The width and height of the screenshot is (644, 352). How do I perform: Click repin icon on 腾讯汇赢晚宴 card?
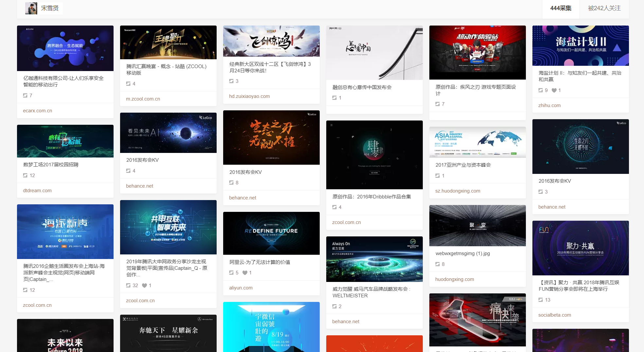[128, 84]
